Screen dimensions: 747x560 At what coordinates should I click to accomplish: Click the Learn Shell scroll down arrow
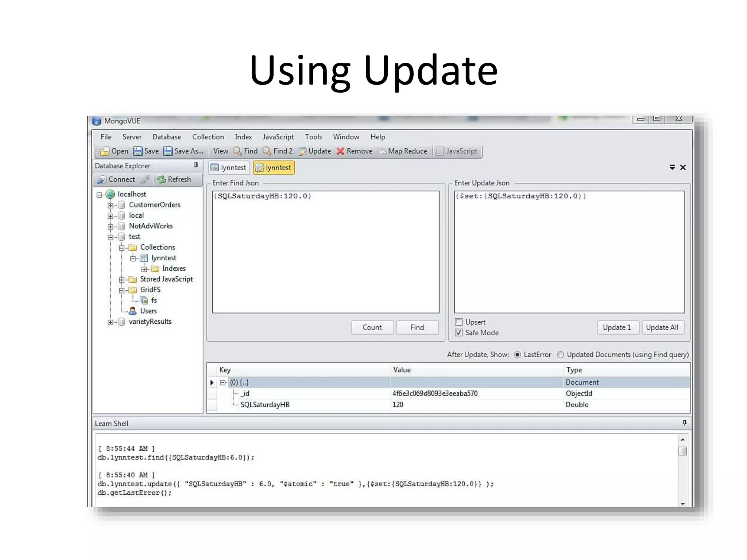click(682, 503)
